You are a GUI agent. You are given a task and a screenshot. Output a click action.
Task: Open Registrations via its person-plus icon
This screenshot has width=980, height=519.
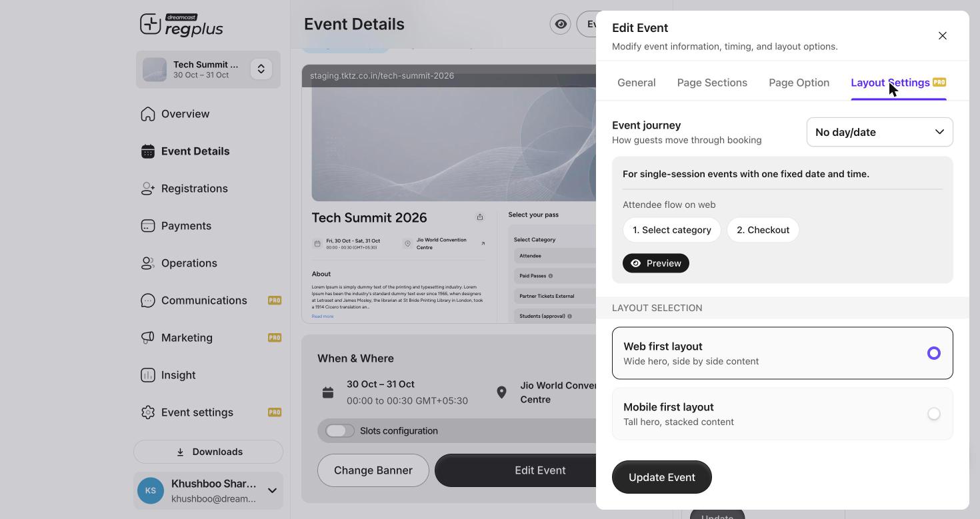pos(148,189)
